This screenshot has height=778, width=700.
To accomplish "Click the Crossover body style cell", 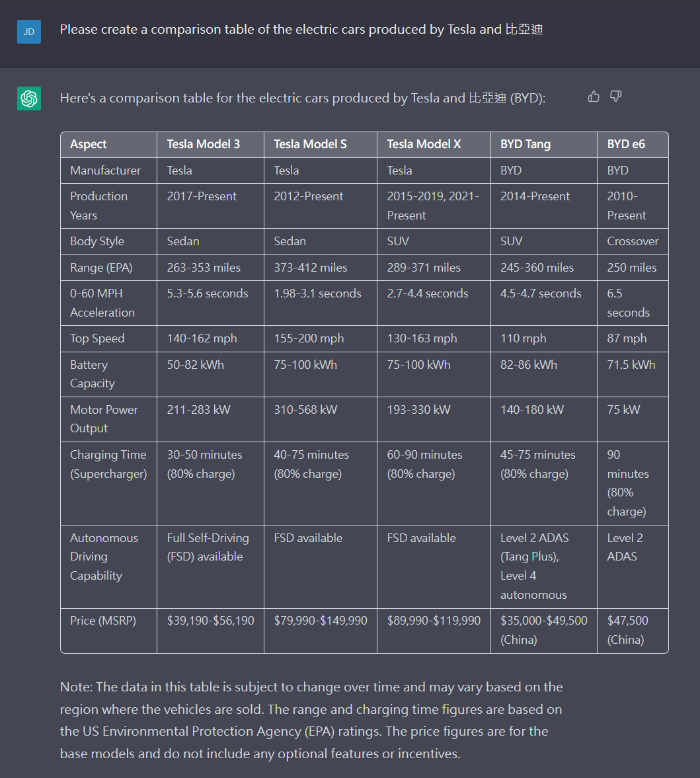I will [x=633, y=242].
